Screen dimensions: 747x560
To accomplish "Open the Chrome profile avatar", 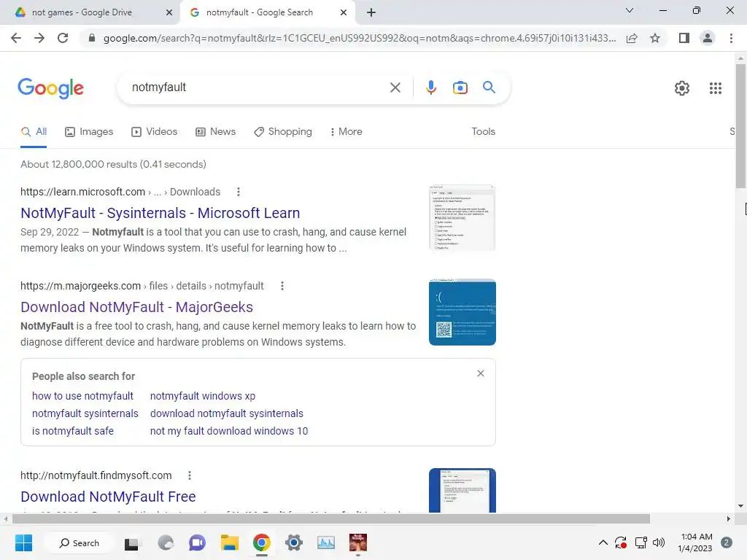I will [x=708, y=38].
